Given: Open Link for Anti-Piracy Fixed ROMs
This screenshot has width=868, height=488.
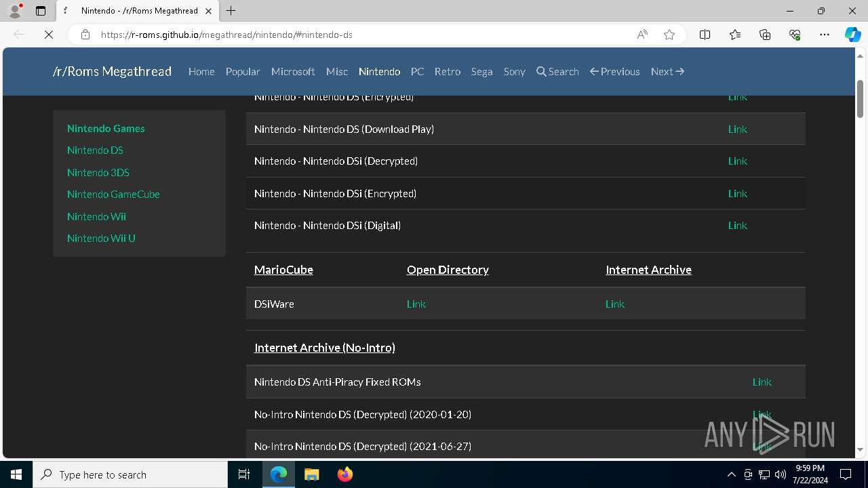Looking at the screenshot, I should [762, 382].
